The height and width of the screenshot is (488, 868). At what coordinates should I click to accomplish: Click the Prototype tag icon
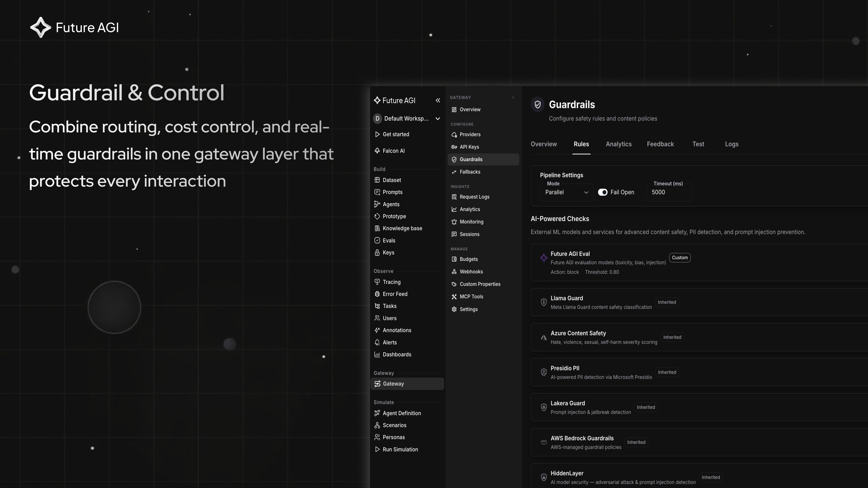377,216
